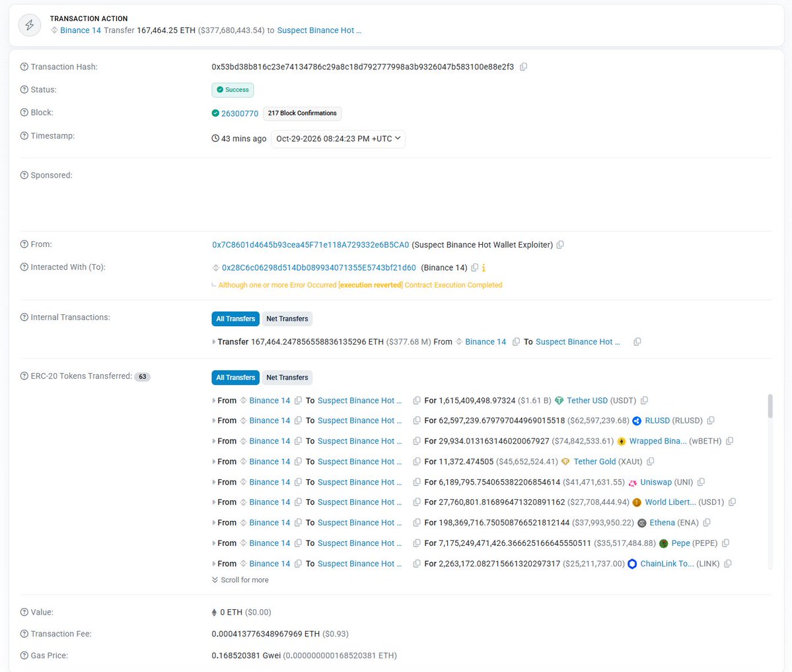Open the Ethena (ENA) token link
The width and height of the screenshot is (792, 672).
point(662,523)
